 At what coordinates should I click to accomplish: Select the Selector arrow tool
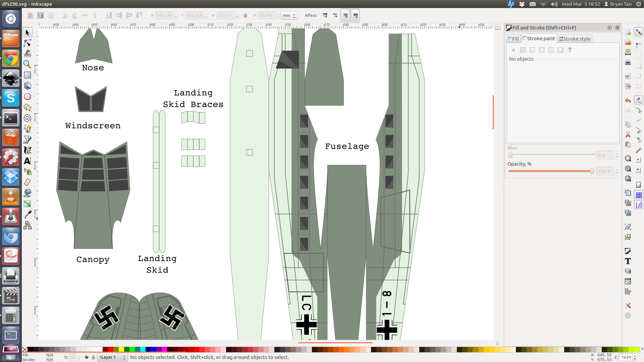(x=28, y=33)
